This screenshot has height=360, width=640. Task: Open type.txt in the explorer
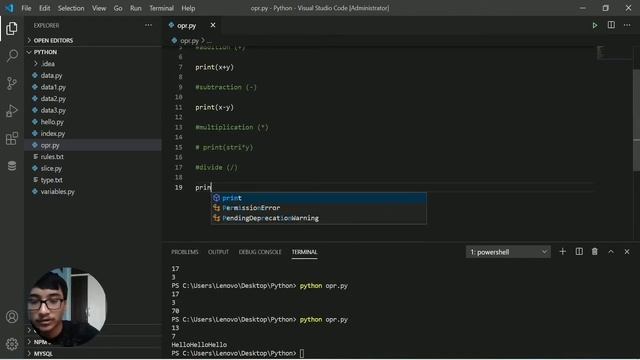pos(51,180)
